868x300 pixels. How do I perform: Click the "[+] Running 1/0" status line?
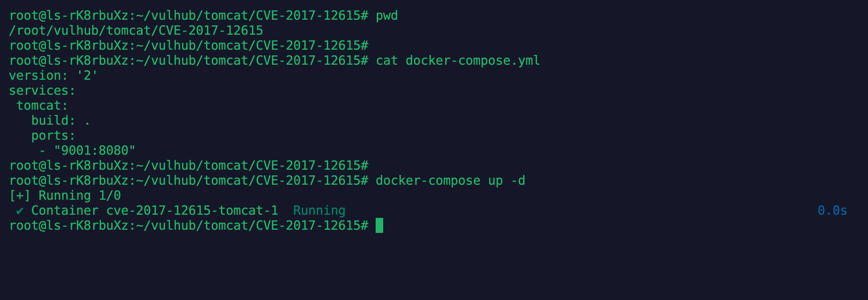(65, 196)
